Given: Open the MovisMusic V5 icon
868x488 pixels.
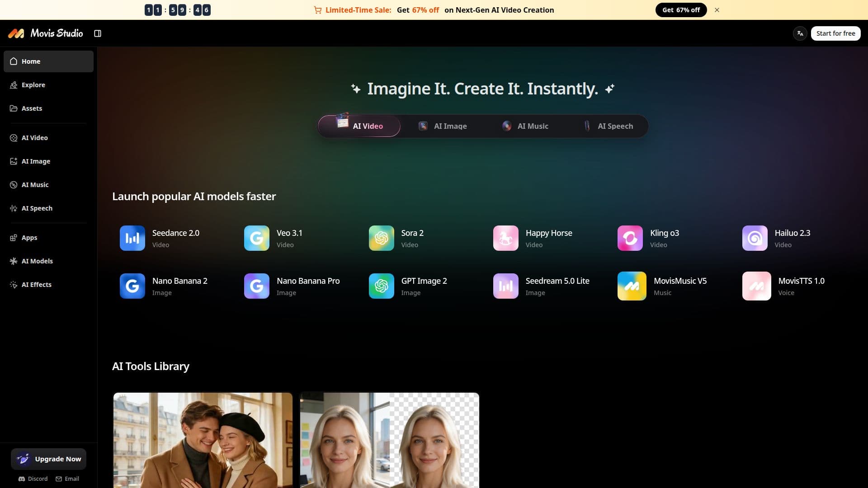Looking at the screenshot, I should coord(632,286).
